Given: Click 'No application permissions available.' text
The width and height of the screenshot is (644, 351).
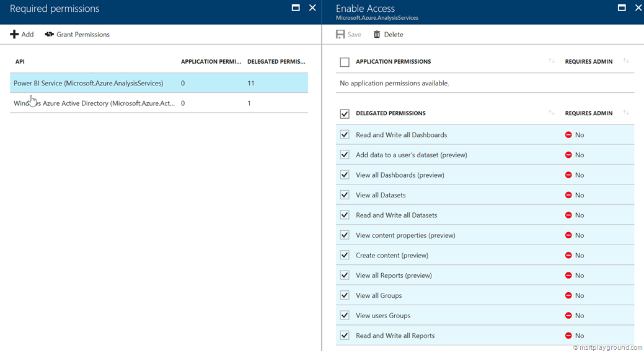Looking at the screenshot, I should pyautogui.click(x=394, y=83).
